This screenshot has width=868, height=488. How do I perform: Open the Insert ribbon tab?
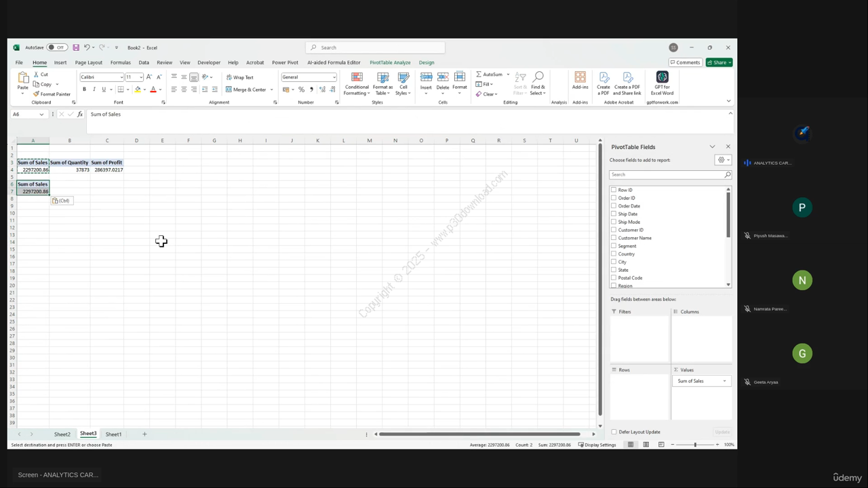[x=60, y=62]
